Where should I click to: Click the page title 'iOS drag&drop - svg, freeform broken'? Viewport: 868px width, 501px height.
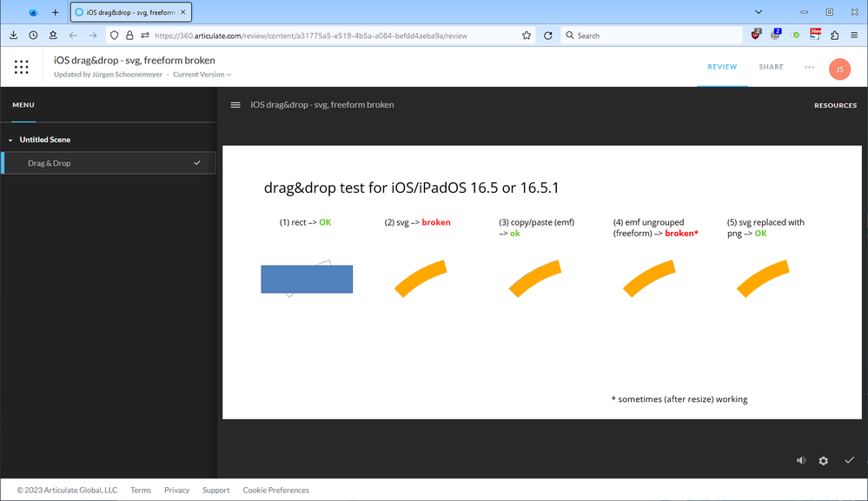coord(135,60)
